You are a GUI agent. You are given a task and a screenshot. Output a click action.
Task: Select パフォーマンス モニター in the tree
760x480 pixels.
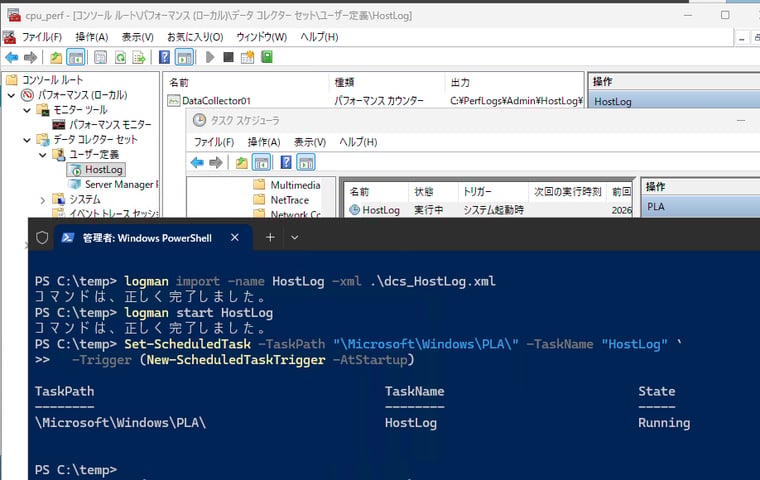pyautogui.click(x=110, y=125)
